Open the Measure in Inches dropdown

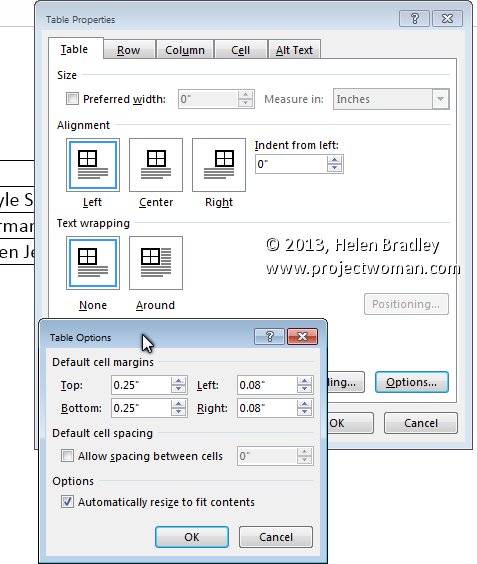(x=440, y=99)
